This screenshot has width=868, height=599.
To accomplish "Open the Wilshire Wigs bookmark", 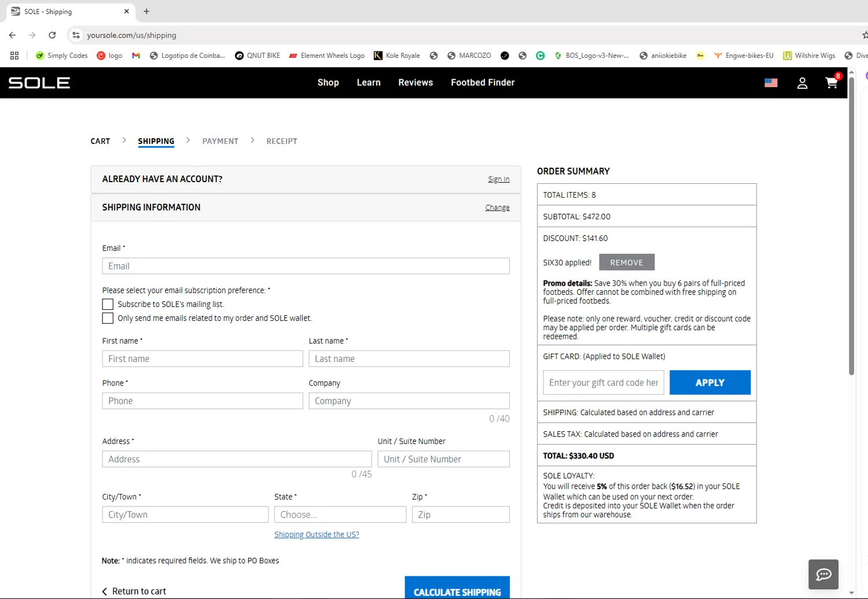I will (809, 56).
